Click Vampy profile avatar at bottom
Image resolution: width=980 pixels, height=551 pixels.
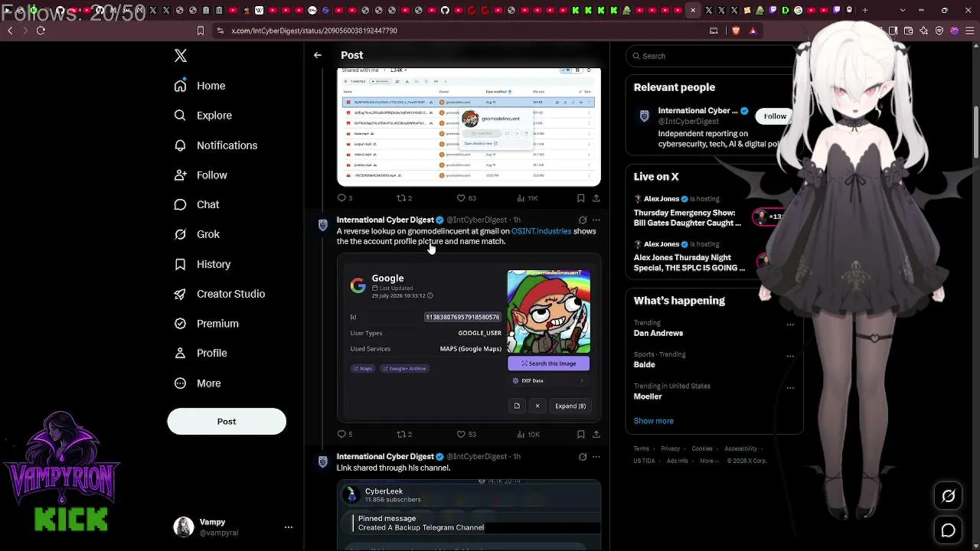tap(184, 527)
